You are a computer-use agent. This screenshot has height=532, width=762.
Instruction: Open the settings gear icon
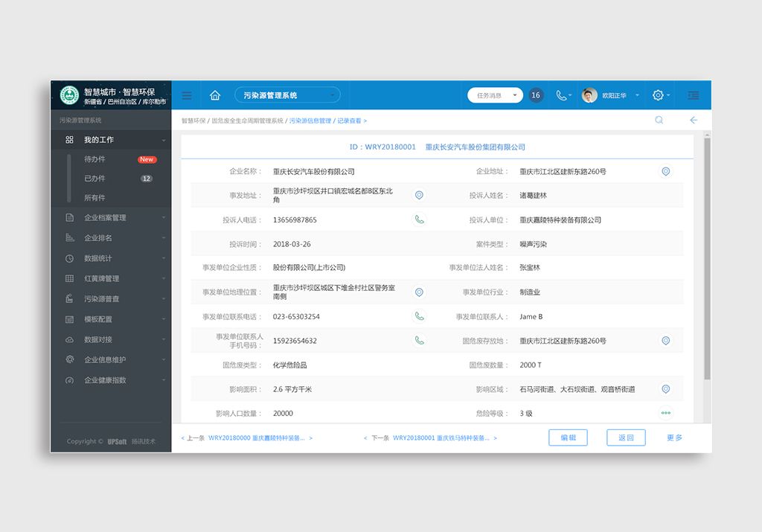point(658,95)
